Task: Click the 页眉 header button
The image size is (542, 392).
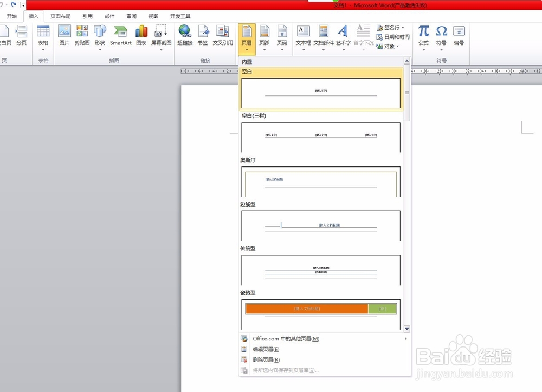Action: [x=247, y=38]
